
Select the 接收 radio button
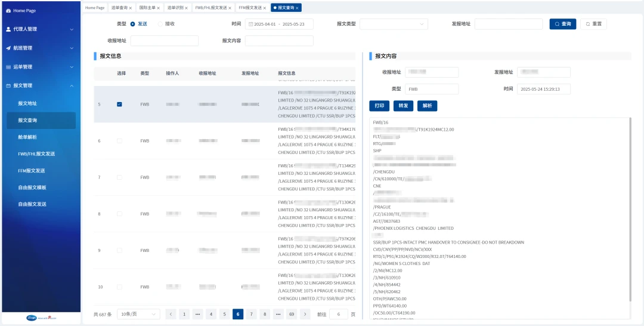[160, 24]
